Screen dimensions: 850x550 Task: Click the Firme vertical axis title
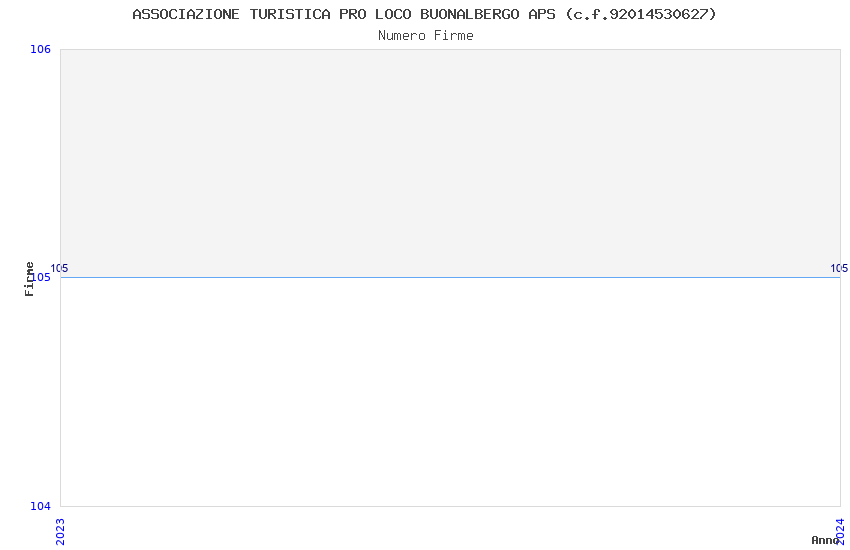[x=29, y=279]
